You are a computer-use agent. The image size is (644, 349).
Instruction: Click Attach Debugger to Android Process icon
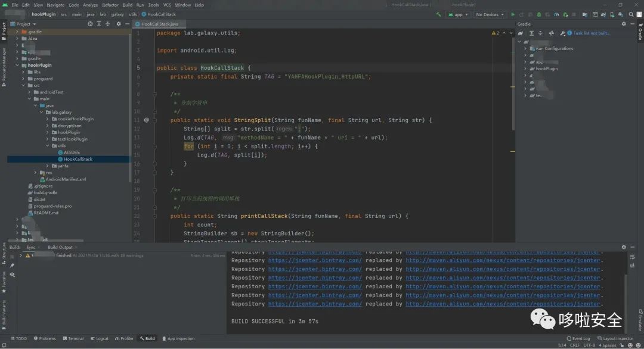tap(565, 14)
